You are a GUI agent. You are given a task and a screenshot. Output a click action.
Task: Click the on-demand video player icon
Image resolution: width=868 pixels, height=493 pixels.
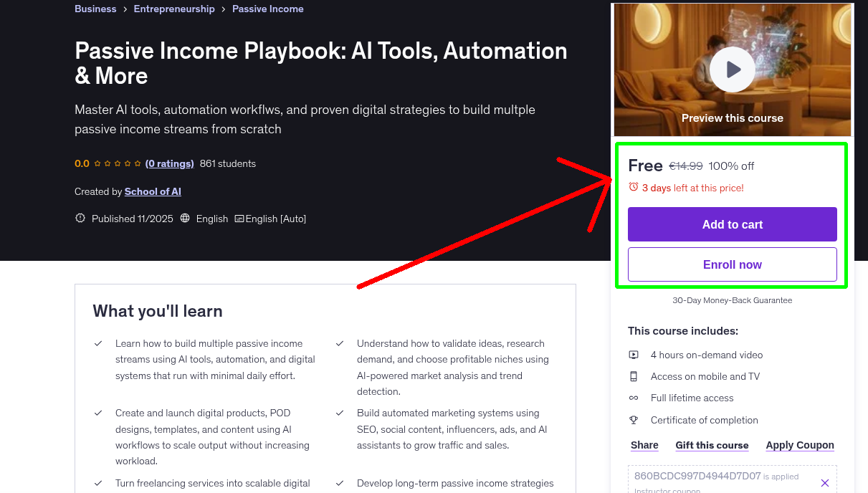coord(634,354)
